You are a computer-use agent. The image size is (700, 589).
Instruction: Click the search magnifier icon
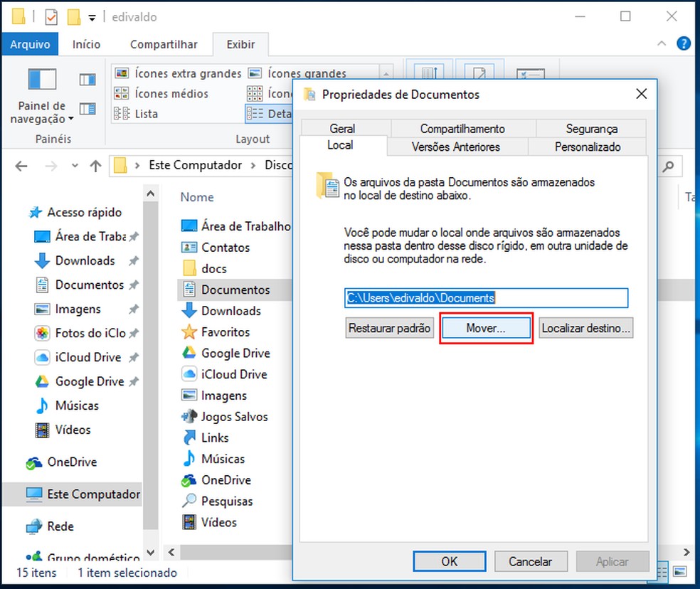pos(668,167)
